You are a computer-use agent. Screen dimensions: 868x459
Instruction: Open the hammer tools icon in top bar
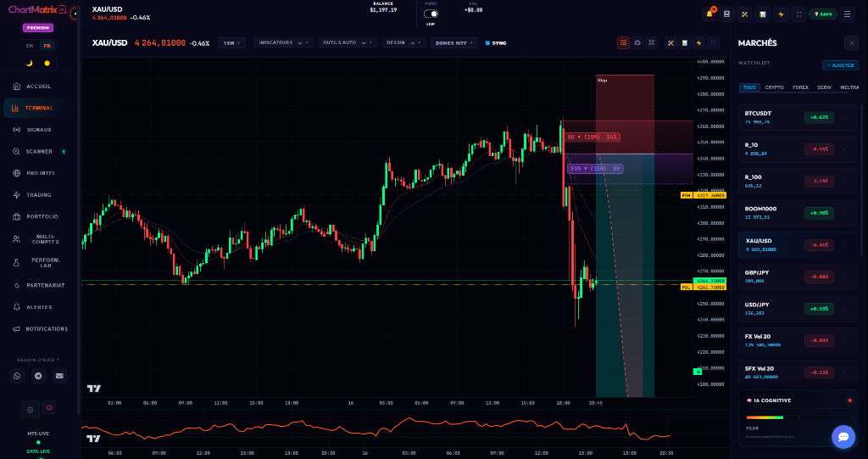tap(744, 14)
